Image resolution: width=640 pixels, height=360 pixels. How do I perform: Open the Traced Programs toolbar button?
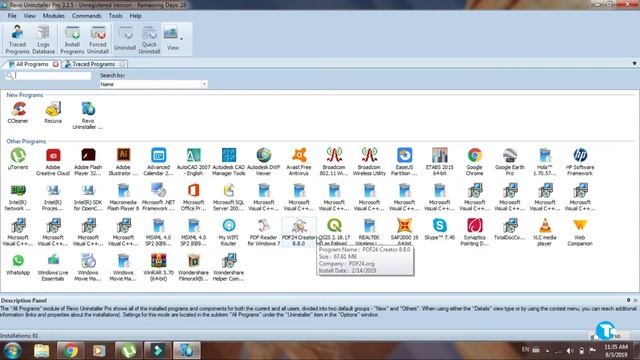tap(17, 40)
